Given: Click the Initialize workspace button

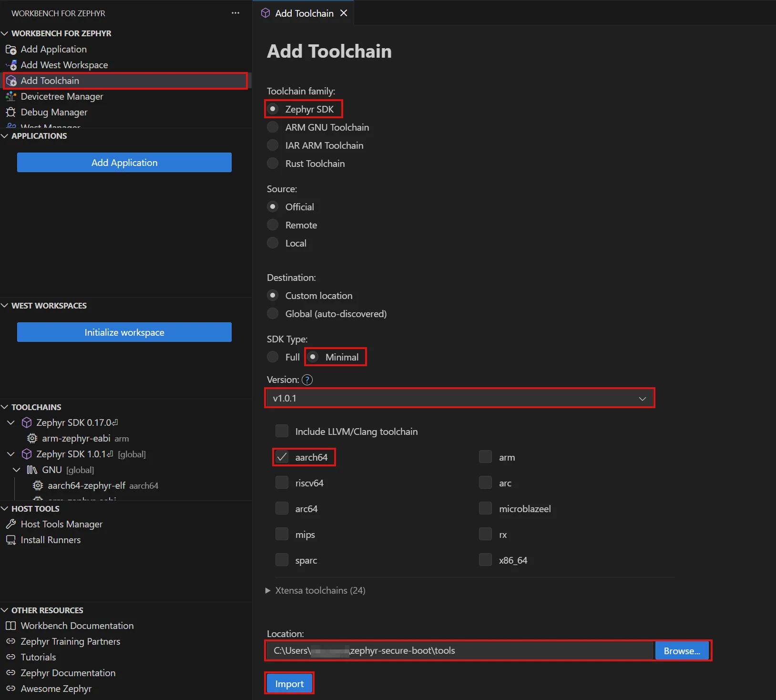Looking at the screenshot, I should (124, 332).
